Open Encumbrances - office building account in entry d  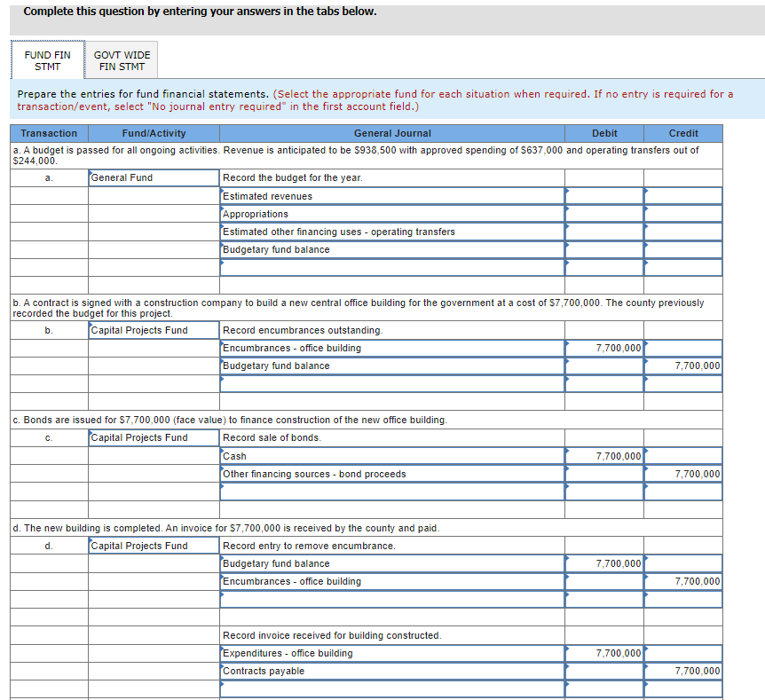tap(392, 581)
